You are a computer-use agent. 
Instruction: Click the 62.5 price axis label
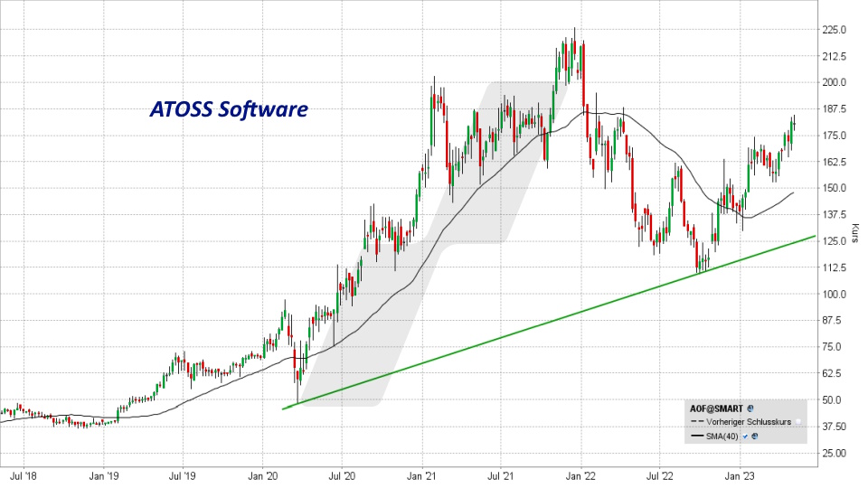click(832, 373)
